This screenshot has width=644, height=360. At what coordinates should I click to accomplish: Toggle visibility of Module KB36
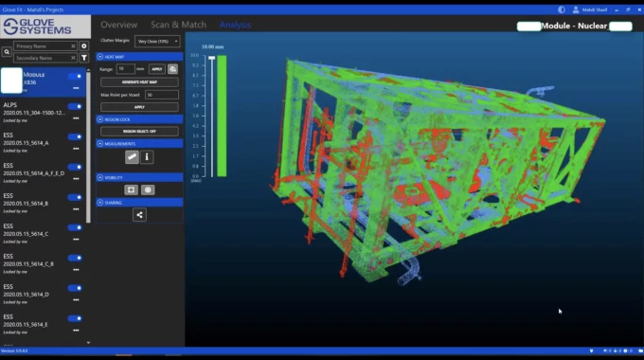tap(75, 76)
